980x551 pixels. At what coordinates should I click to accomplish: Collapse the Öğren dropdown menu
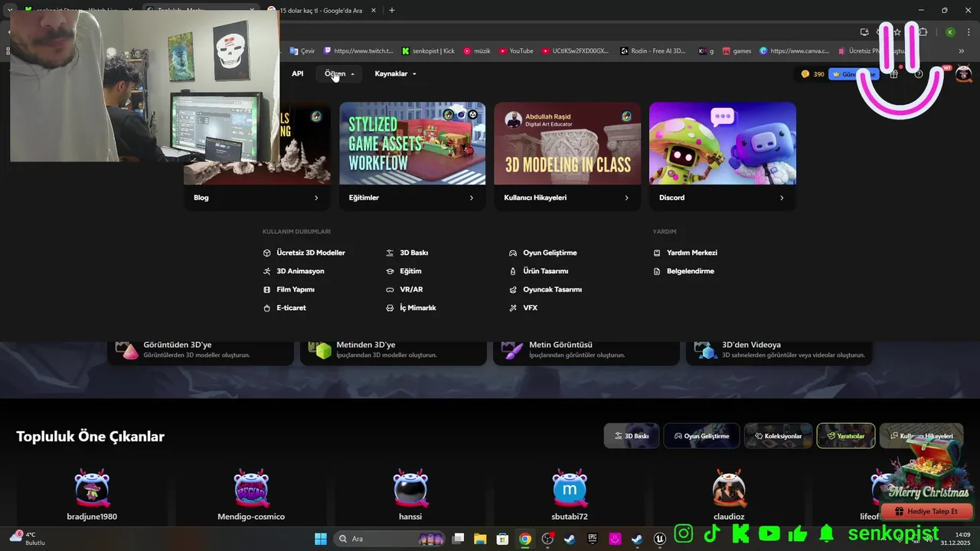(339, 73)
